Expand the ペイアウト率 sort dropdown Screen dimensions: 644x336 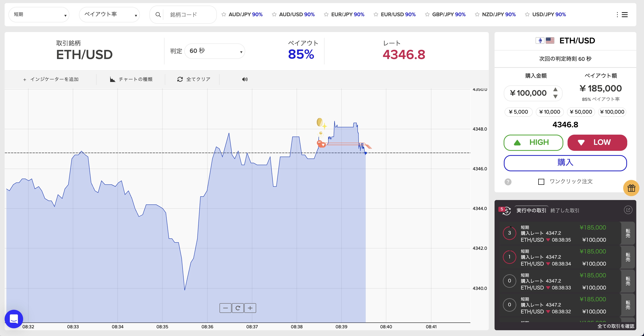tap(109, 14)
